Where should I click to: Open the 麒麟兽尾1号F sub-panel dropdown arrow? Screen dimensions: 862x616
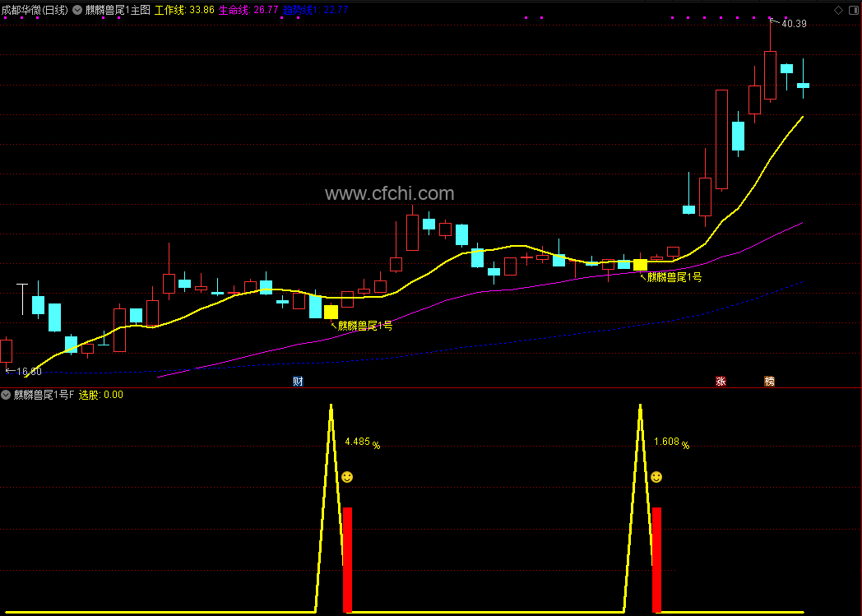pos(6,395)
